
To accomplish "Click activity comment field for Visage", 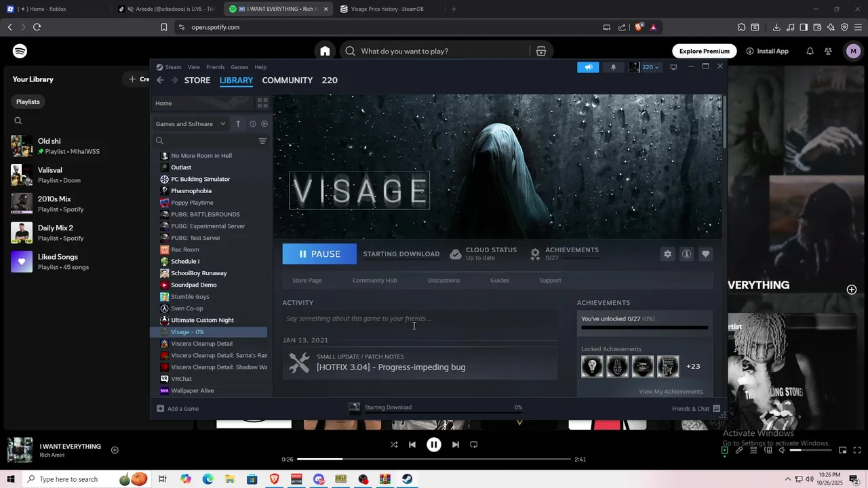I will click(420, 319).
